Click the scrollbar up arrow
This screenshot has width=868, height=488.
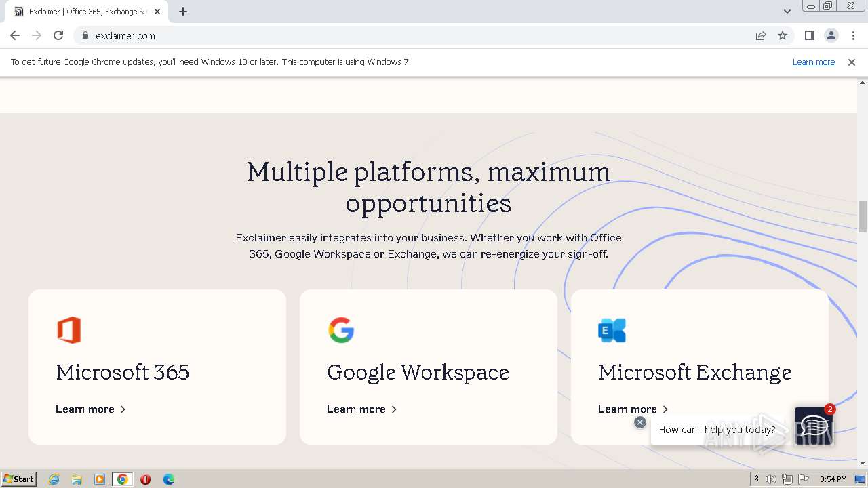[863, 82]
